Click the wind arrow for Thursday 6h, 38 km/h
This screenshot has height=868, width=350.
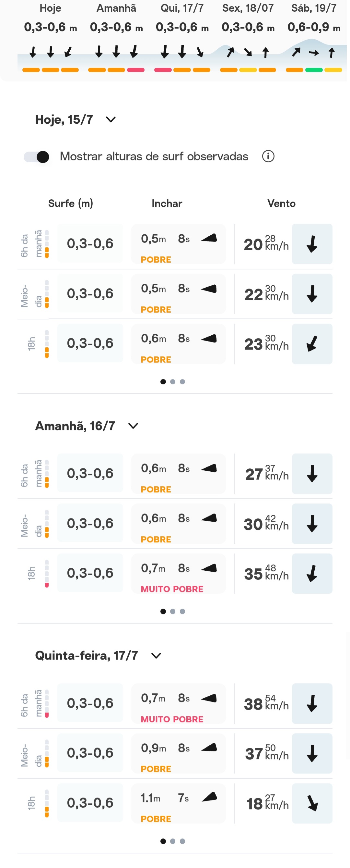coord(312,703)
